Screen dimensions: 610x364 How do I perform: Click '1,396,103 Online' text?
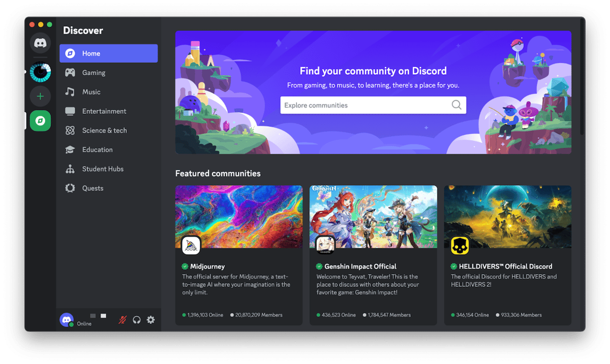pos(205,315)
